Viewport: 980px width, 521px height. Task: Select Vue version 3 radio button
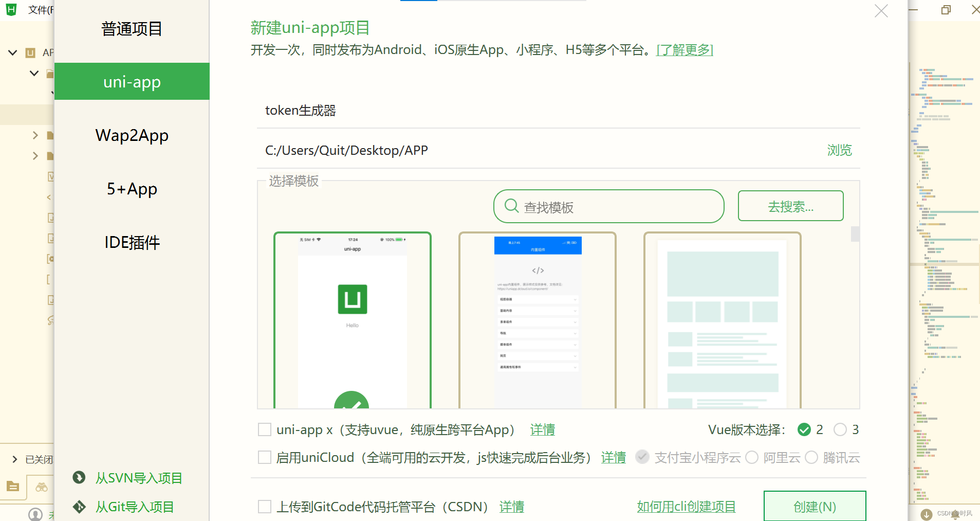[x=841, y=429]
